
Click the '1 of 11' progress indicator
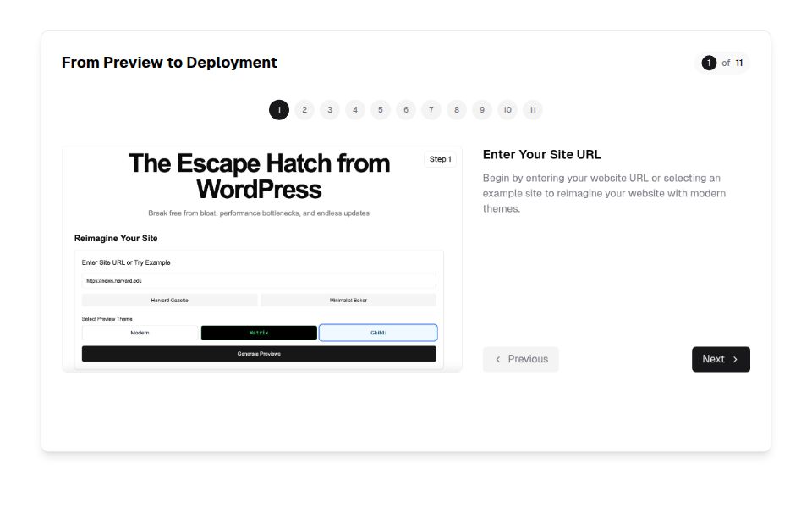tap(722, 63)
